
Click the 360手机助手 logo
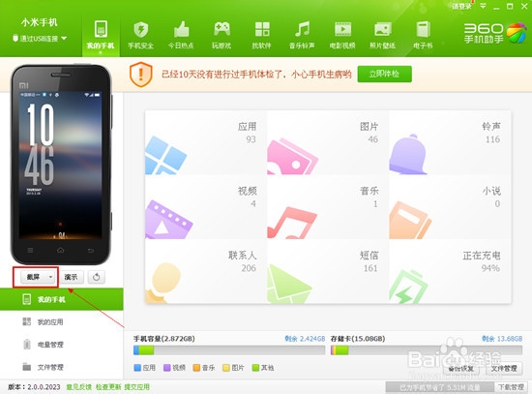point(495,33)
